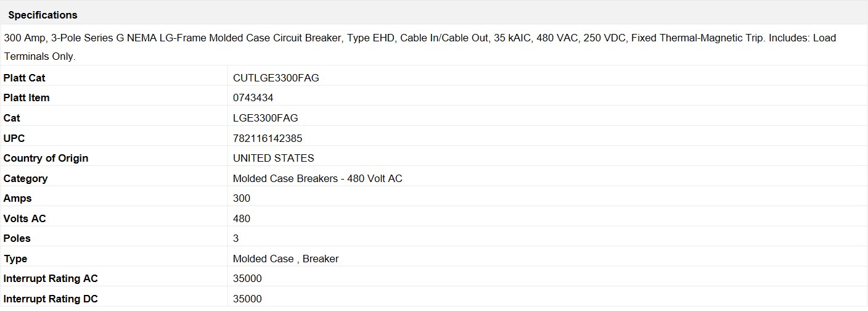
Task: Click the Category row label
Action: click(x=25, y=178)
